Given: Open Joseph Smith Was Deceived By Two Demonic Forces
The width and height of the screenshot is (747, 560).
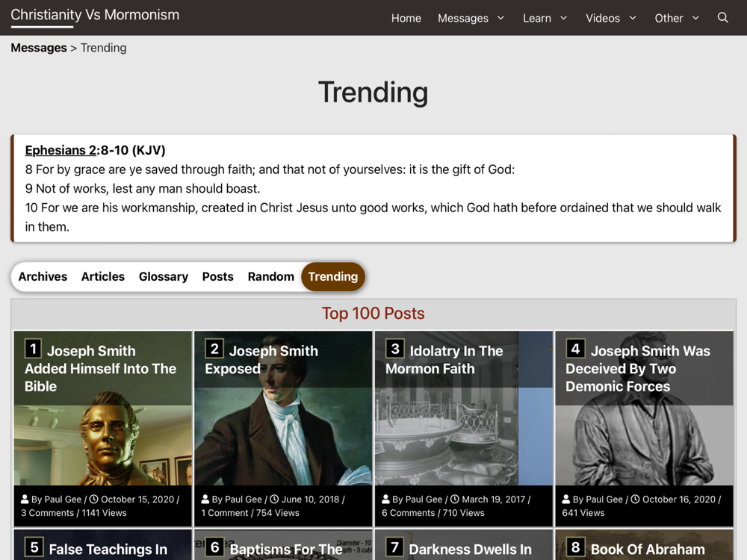Looking at the screenshot, I should (638, 369).
